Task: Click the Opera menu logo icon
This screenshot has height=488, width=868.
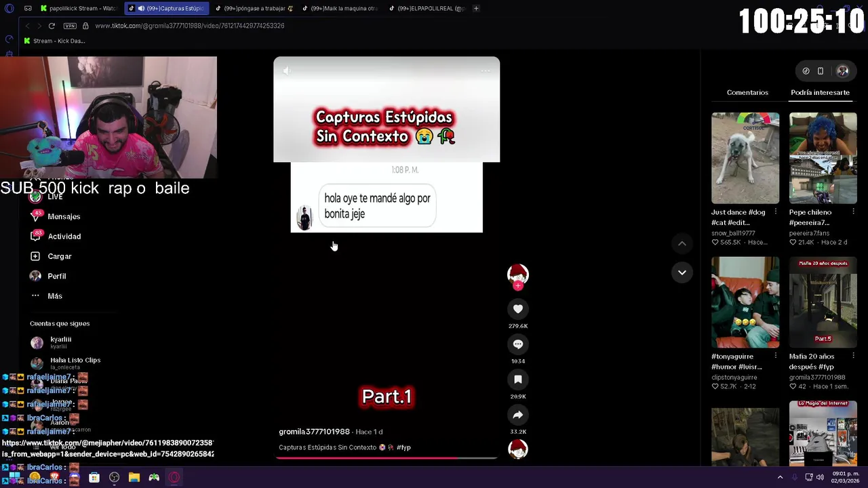Action: click(x=9, y=8)
